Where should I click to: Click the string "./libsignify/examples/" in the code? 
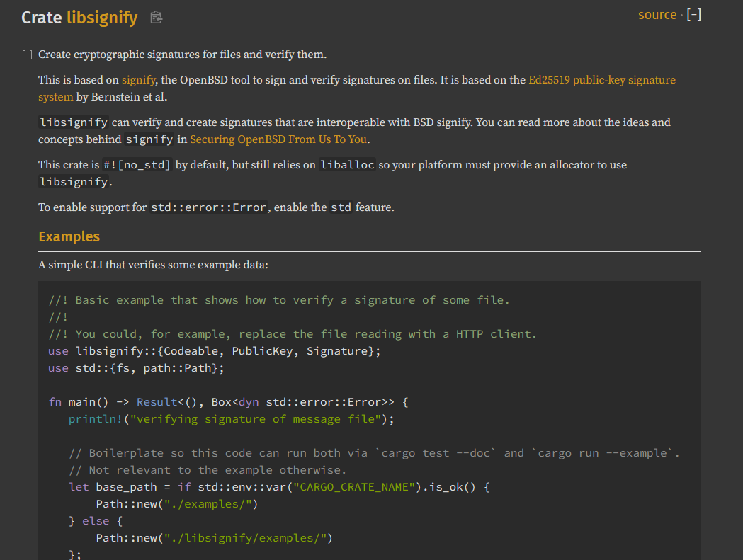[245, 538]
